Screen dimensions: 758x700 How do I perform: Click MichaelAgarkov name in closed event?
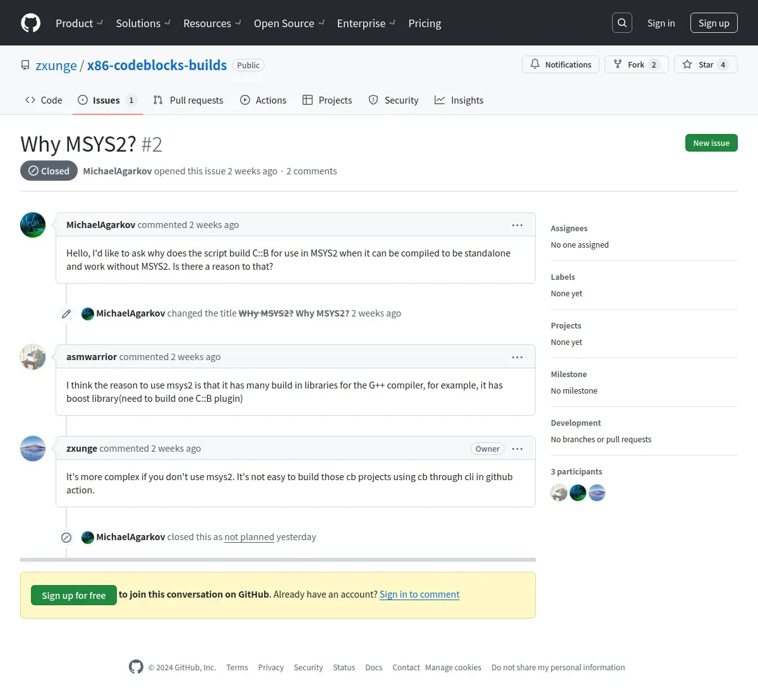click(131, 537)
